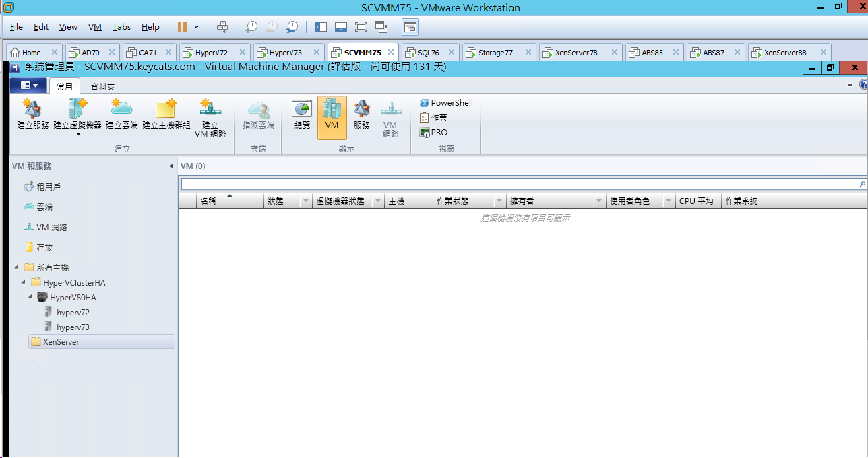Open the 作業 jobs window

[433, 118]
